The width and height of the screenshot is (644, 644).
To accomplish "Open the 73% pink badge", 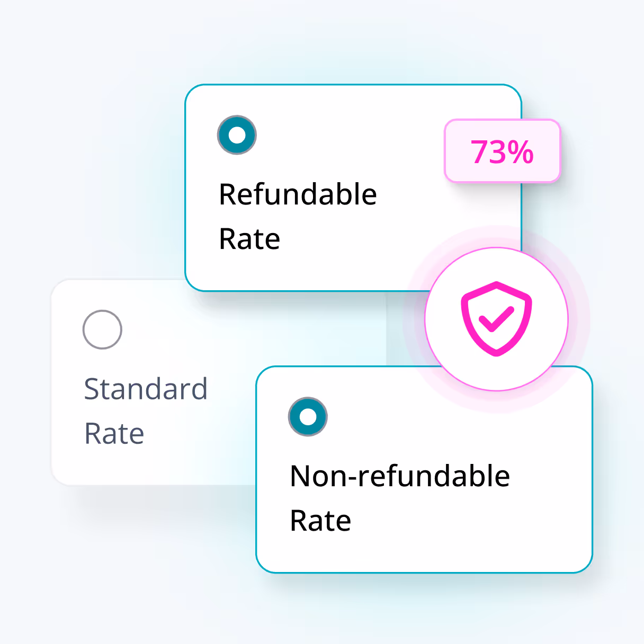I will click(x=502, y=151).
